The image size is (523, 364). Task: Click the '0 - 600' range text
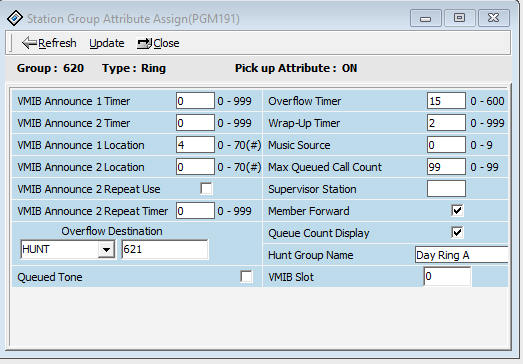coord(487,101)
